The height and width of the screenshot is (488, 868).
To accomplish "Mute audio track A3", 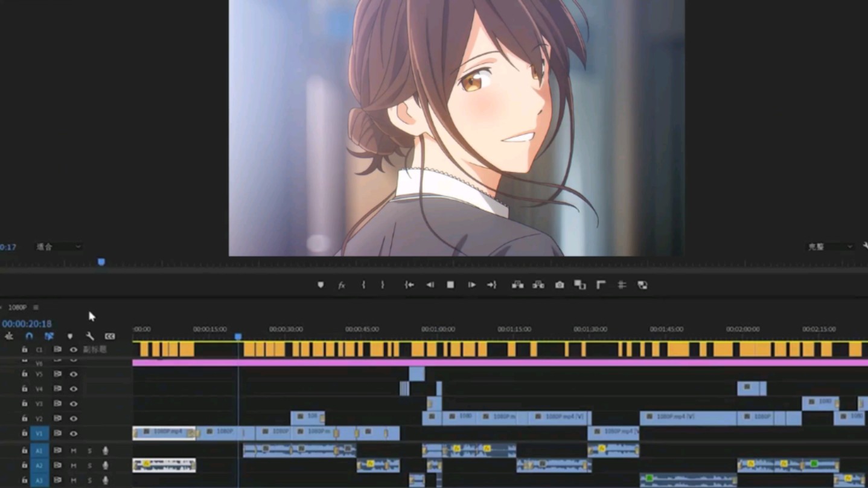I will click(x=74, y=480).
